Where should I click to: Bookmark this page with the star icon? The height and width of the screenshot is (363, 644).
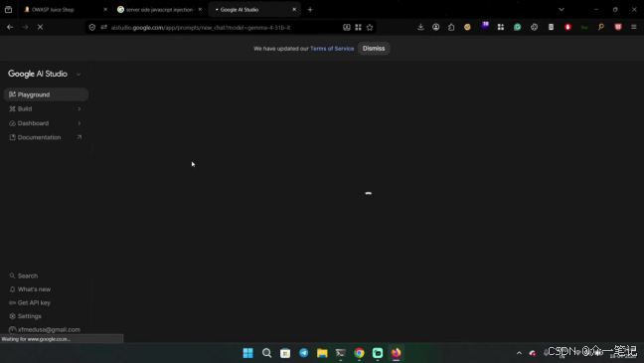point(370,27)
